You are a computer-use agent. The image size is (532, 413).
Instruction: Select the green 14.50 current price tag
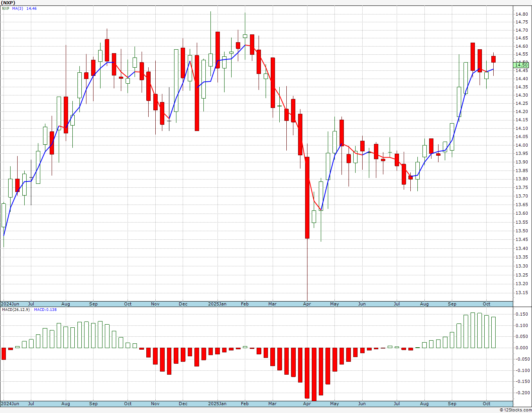tap(522, 65)
